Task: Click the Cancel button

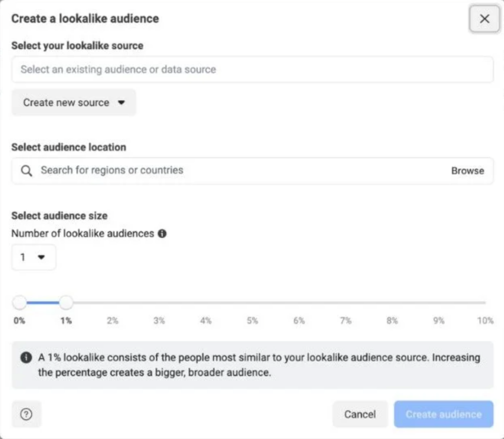Action: [360, 414]
